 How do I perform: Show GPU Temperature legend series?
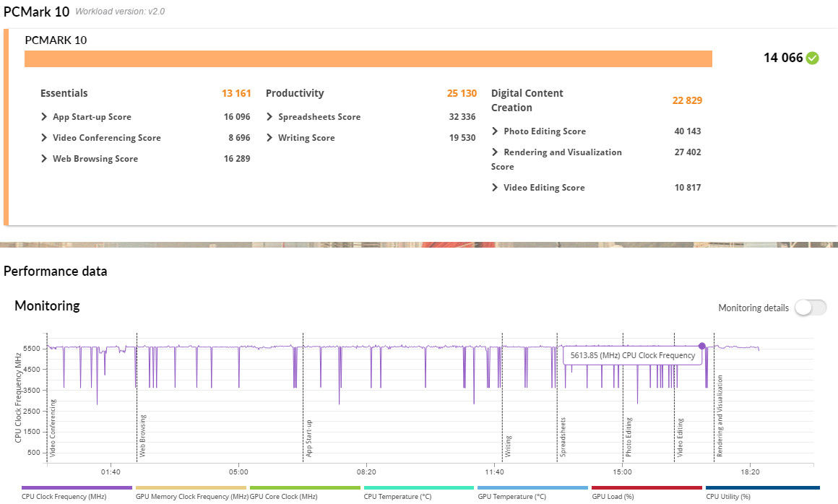(x=532, y=489)
